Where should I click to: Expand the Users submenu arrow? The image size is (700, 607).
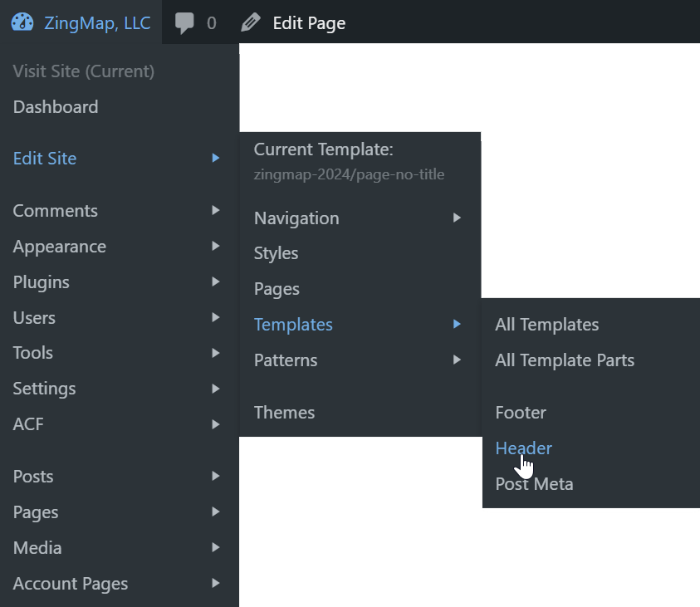point(216,317)
